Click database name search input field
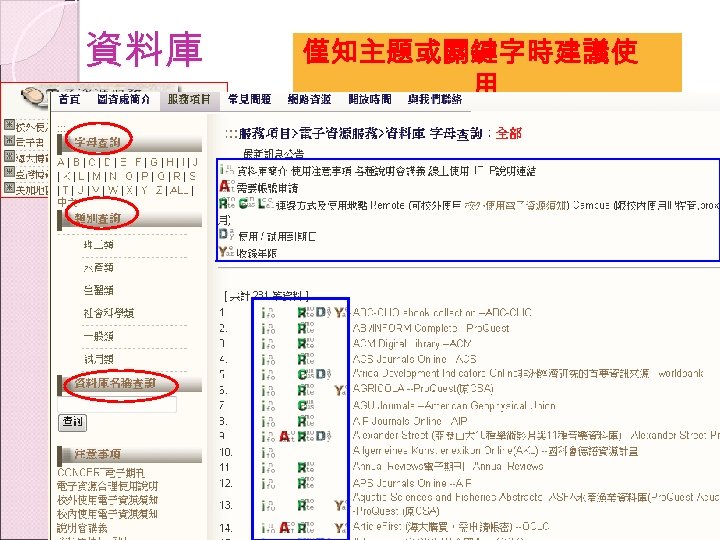720x540 pixels. click(x=117, y=405)
